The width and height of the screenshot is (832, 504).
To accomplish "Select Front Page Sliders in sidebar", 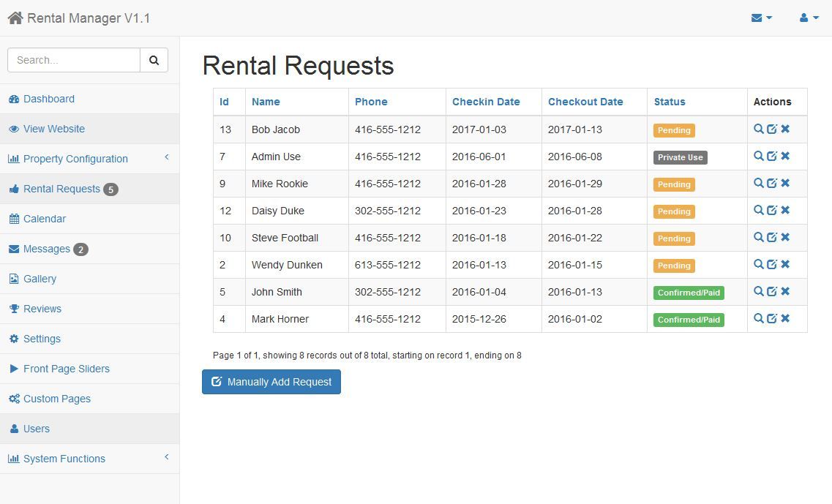I will point(66,369).
